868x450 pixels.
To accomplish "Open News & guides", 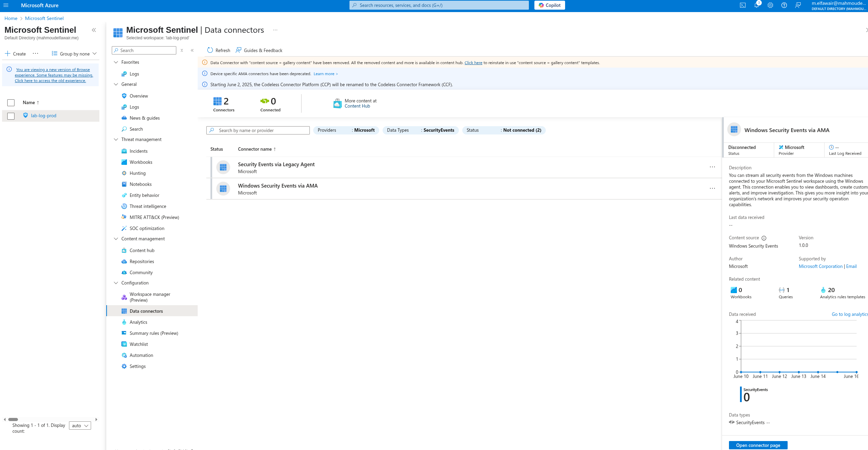I will click(145, 118).
